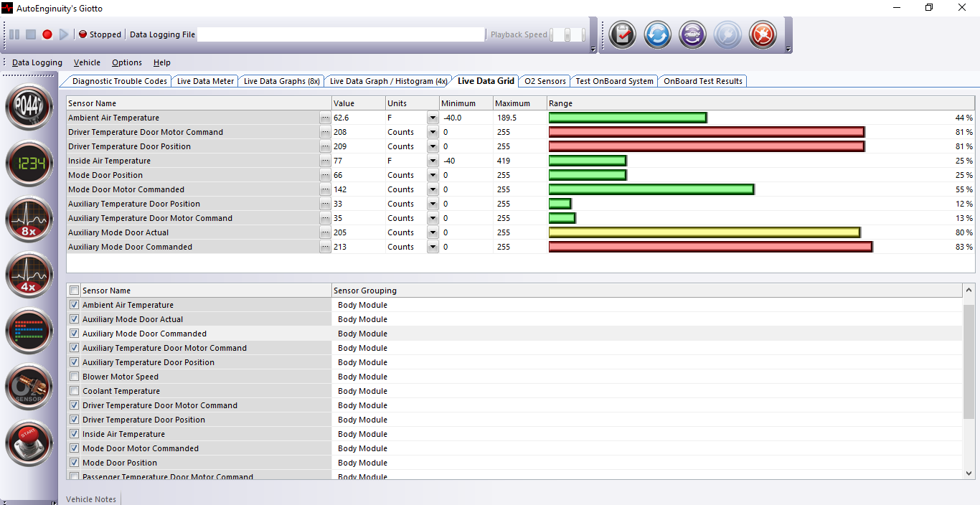Open the 4x graph histogram sidebar icon
Viewport: 980px width, 505px height.
click(29, 275)
